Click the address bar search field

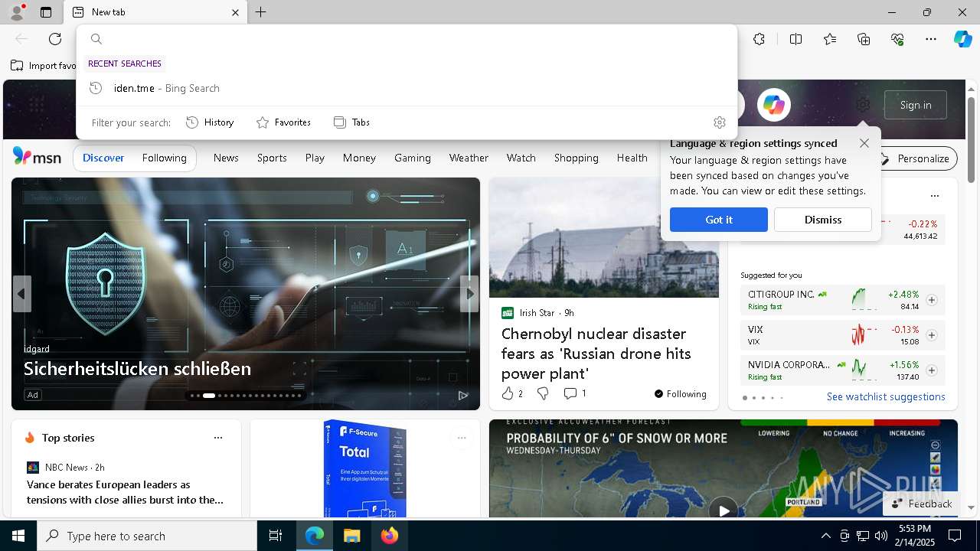pyautogui.click(x=407, y=39)
